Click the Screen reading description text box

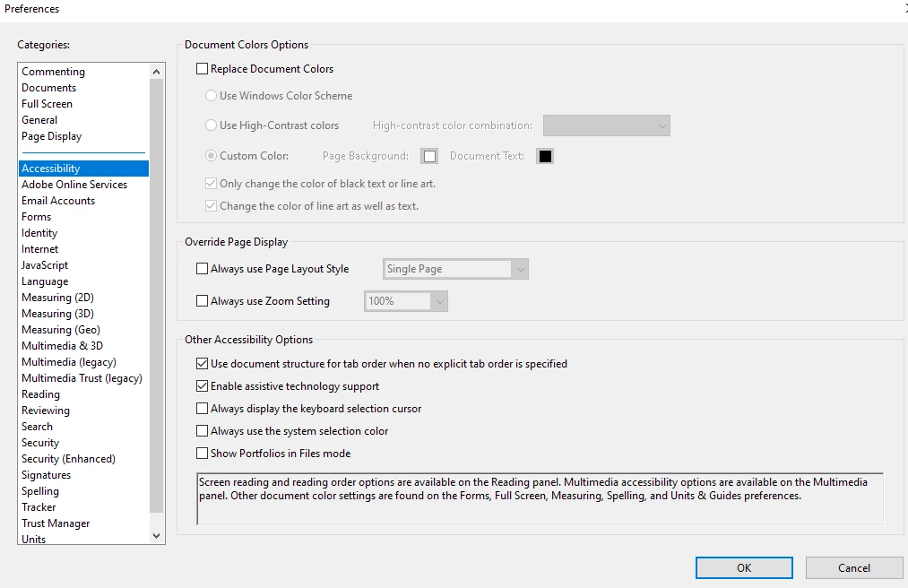(540, 498)
